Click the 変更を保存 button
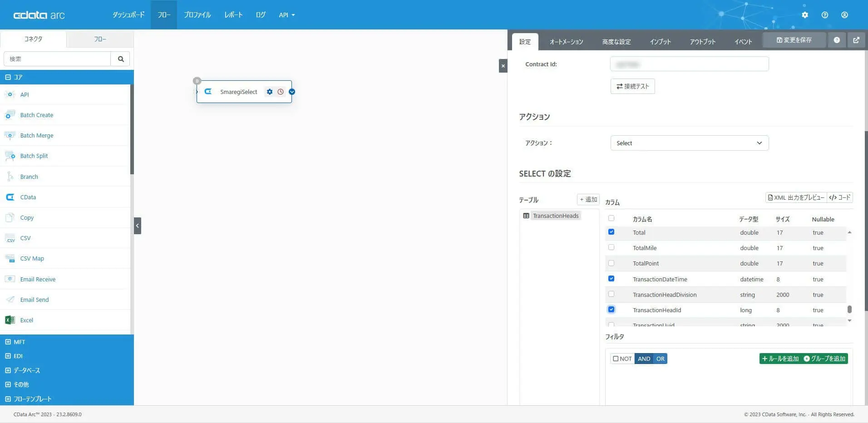The image size is (868, 423). click(x=794, y=40)
